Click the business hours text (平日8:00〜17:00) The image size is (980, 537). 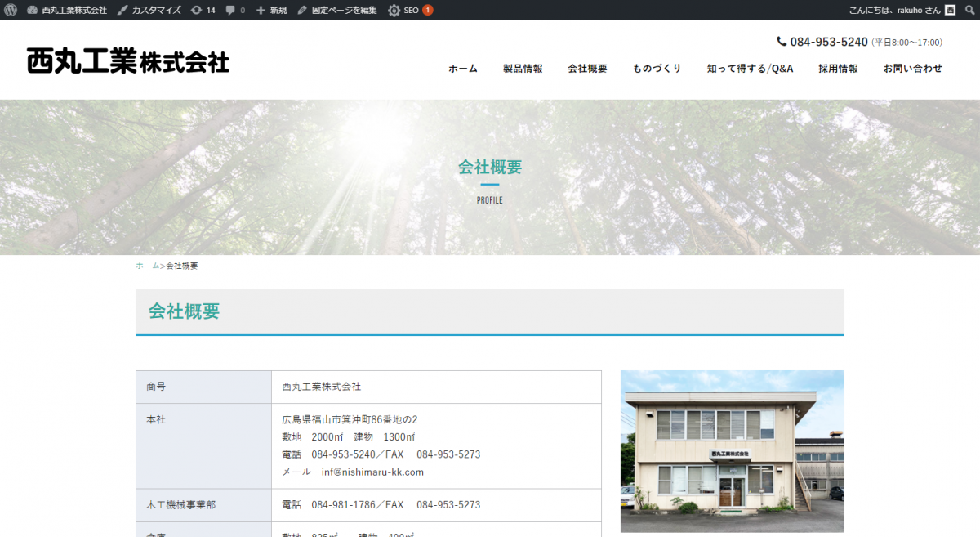(x=906, y=43)
